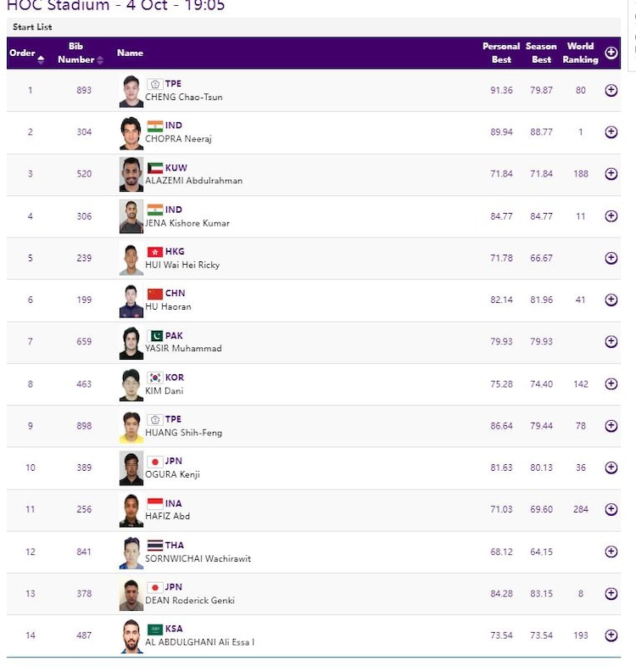636x672 pixels.
Task: Click the Personal Best column header
Action: 501,53
